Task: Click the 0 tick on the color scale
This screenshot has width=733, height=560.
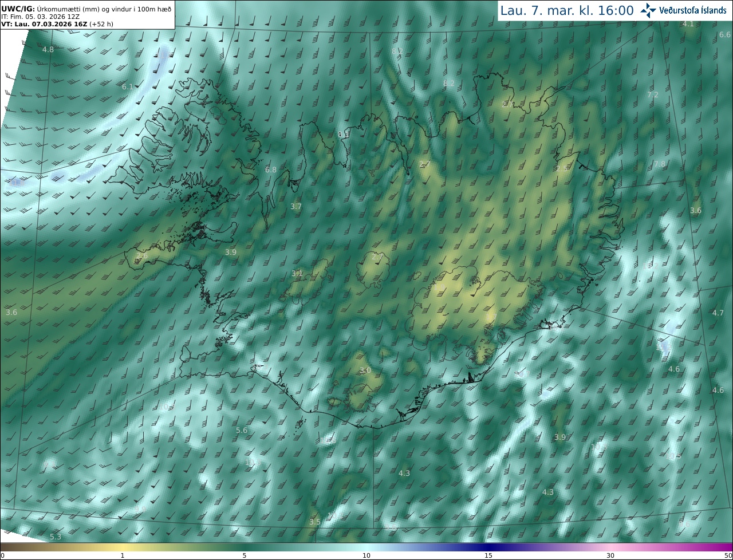Action: tap(2, 555)
